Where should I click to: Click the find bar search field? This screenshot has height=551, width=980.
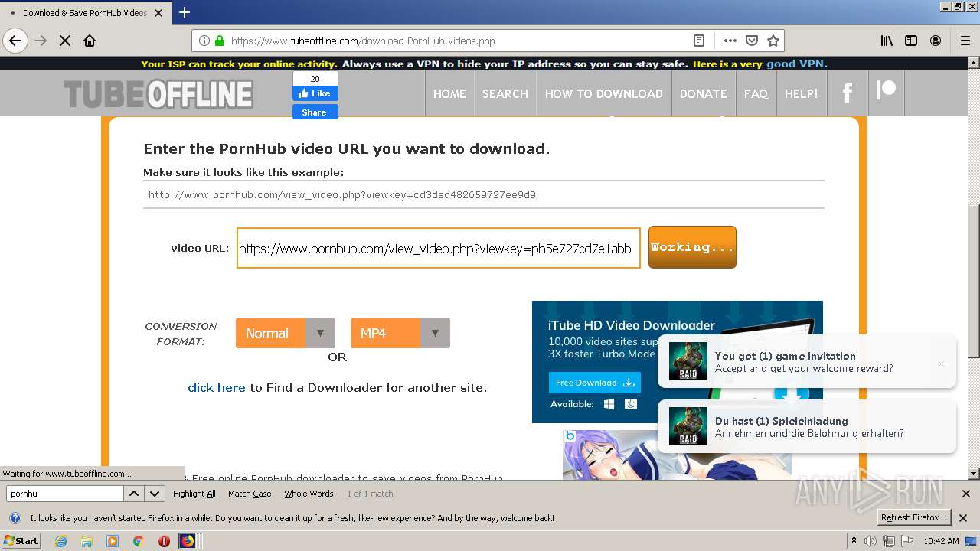pos(64,494)
